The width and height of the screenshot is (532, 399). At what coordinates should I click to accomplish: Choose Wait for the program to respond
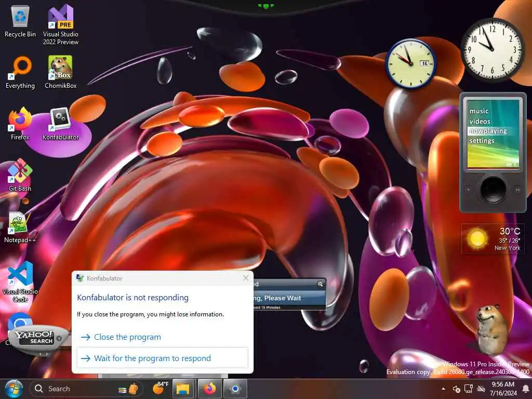coord(163,358)
